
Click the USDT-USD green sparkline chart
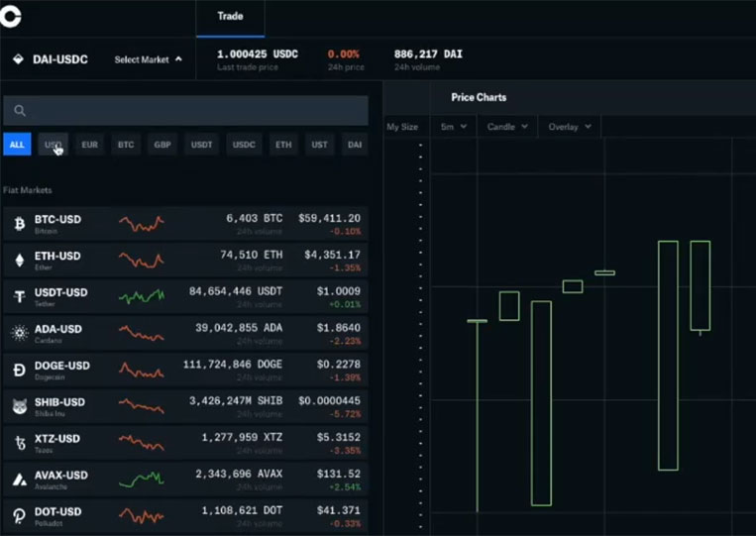142,296
